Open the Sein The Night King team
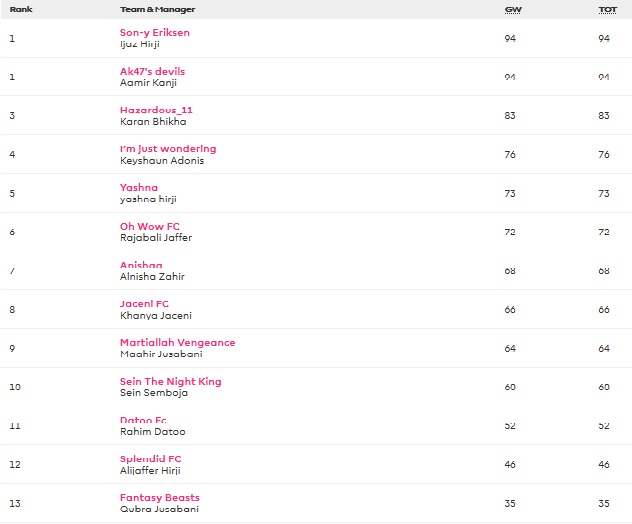Screen dimensions: 632x524 [170, 381]
